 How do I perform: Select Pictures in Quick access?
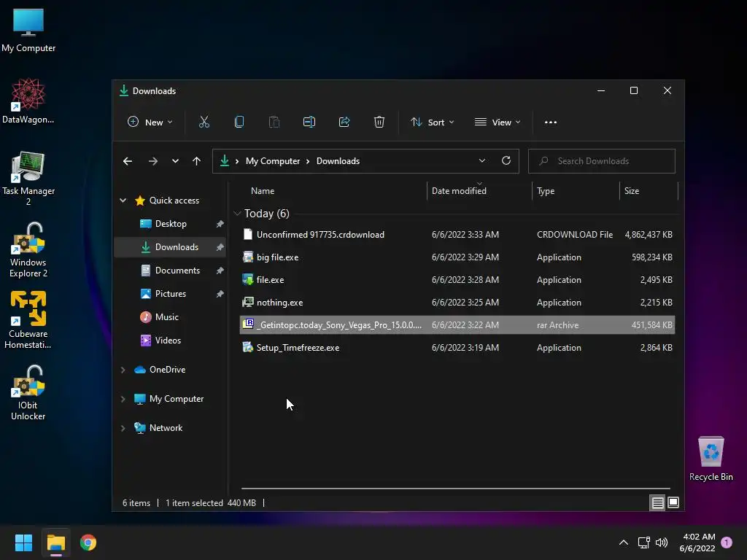pos(169,294)
